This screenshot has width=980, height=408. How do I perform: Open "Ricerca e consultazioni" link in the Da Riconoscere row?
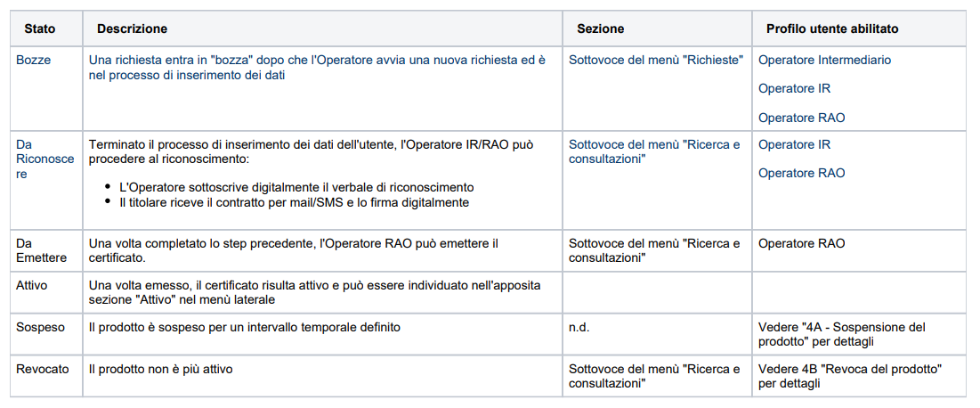tap(653, 151)
